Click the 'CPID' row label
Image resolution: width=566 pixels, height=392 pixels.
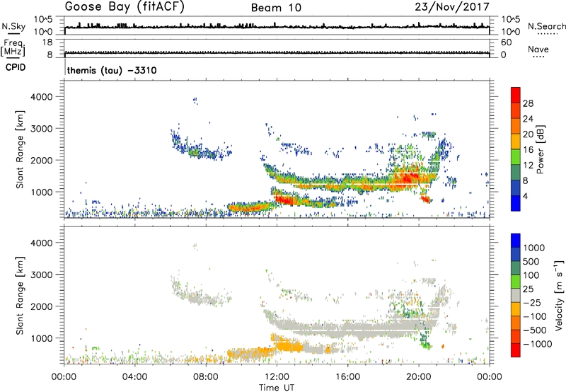[16, 67]
